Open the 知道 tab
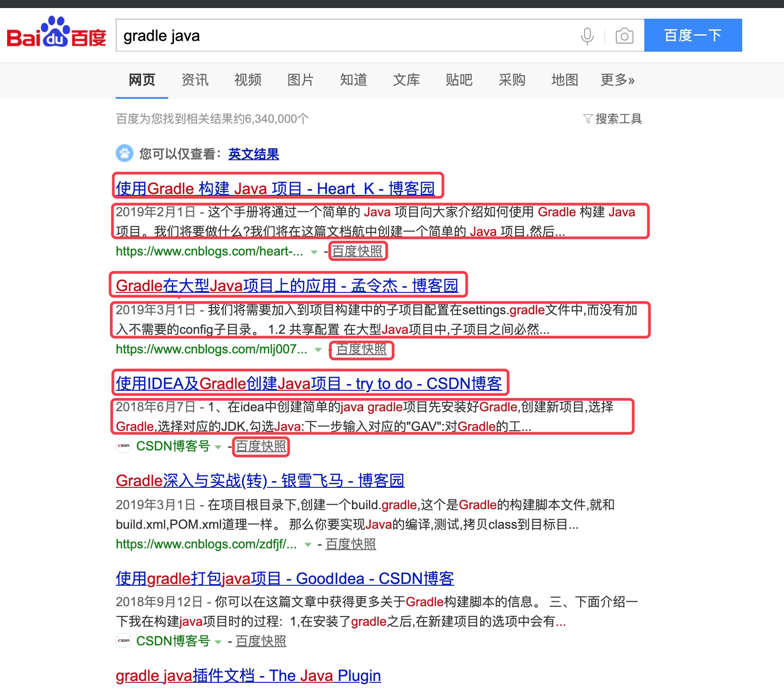The height and width of the screenshot is (689, 784). click(354, 80)
